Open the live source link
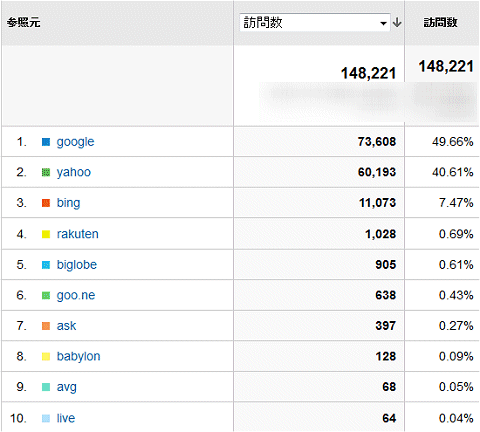The height and width of the screenshot is (432, 480). click(66, 418)
